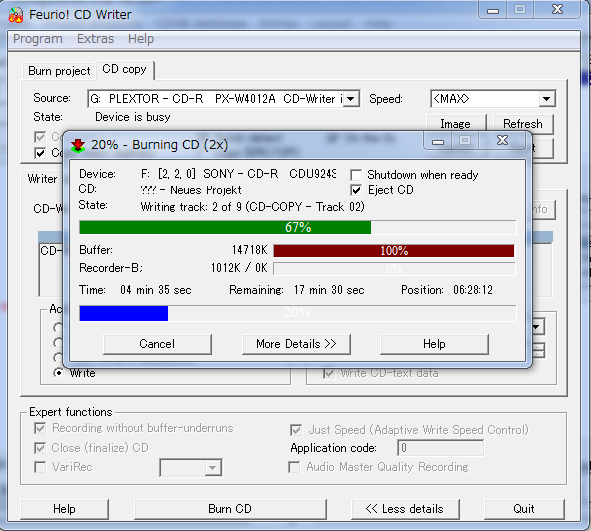Quit the Feurio CD Writer
This screenshot has height=531, width=591.
click(524, 509)
